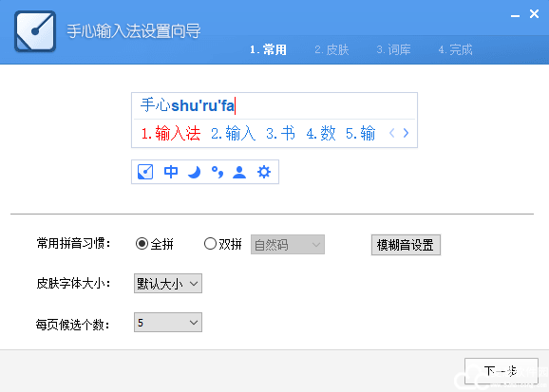Choose candidate 3. 书
This screenshot has width=549, height=392.
[280, 133]
